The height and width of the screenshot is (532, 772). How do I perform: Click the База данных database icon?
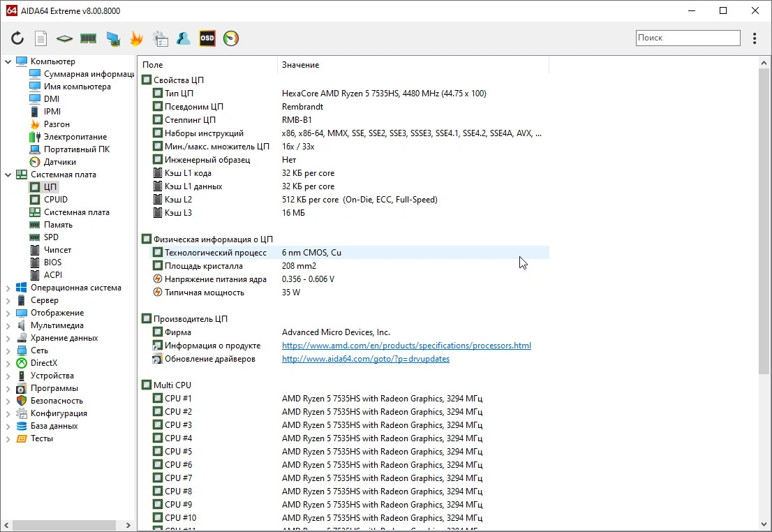(x=21, y=426)
